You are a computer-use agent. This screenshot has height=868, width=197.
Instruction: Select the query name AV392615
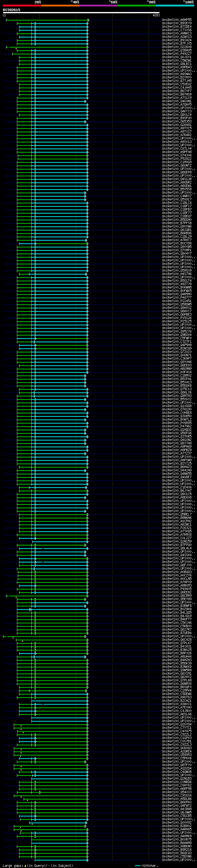(11, 10)
